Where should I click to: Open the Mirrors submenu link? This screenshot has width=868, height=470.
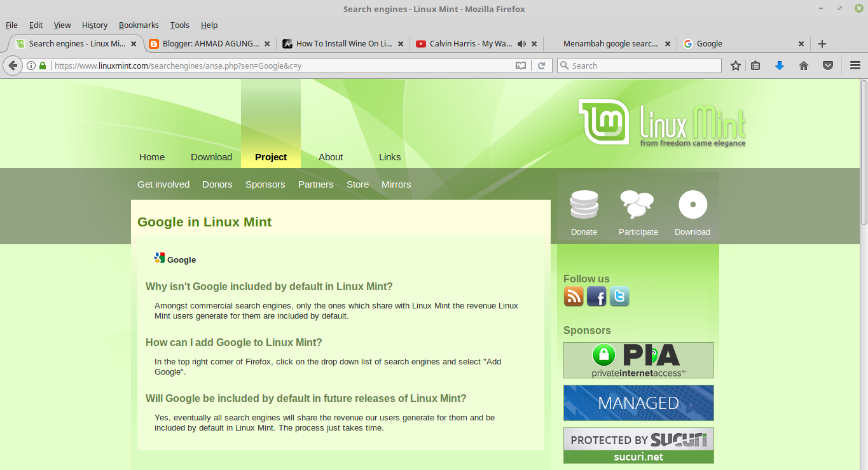pyautogui.click(x=396, y=184)
